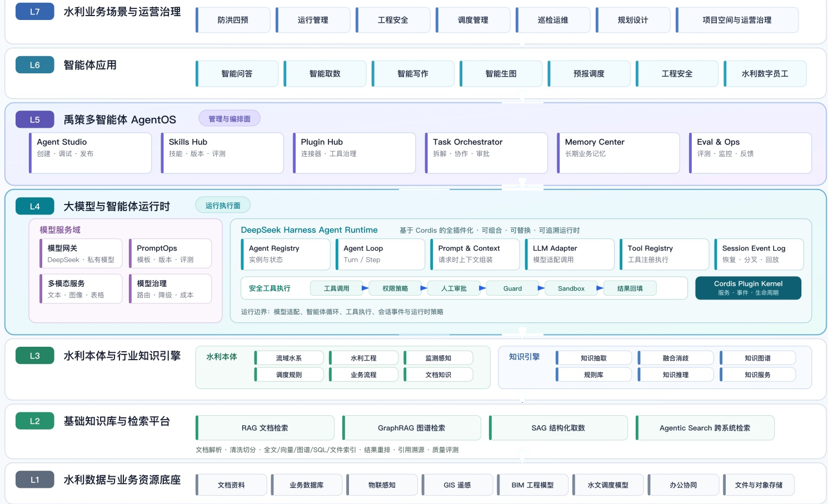Open the Memory Center card
The width and height of the screenshot is (828, 504).
[618, 153]
